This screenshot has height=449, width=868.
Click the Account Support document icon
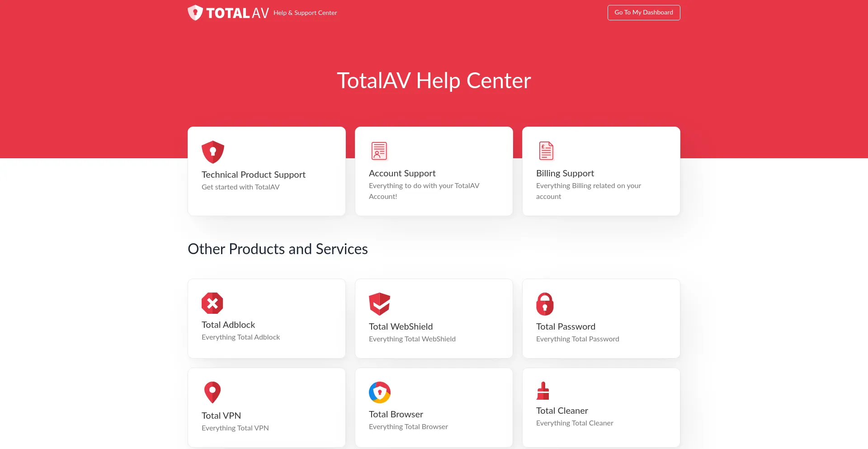379,151
